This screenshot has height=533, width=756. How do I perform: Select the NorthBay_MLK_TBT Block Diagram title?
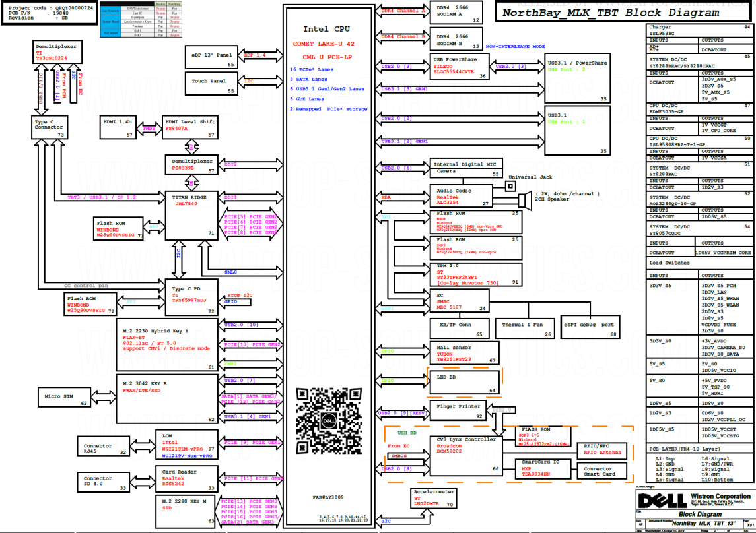click(x=610, y=13)
